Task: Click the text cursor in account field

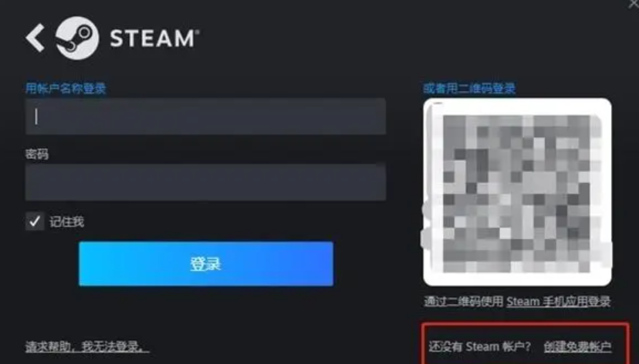Action: pyautogui.click(x=36, y=117)
